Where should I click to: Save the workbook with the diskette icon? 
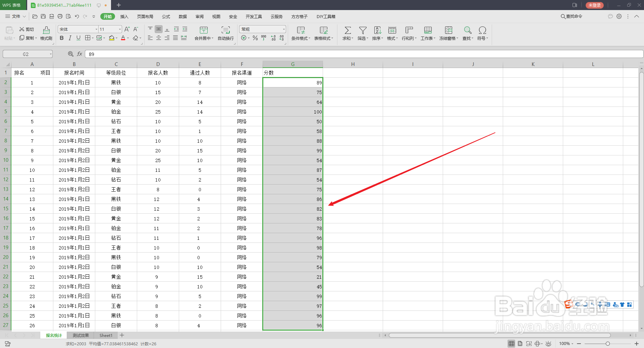[x=43, y=16]
